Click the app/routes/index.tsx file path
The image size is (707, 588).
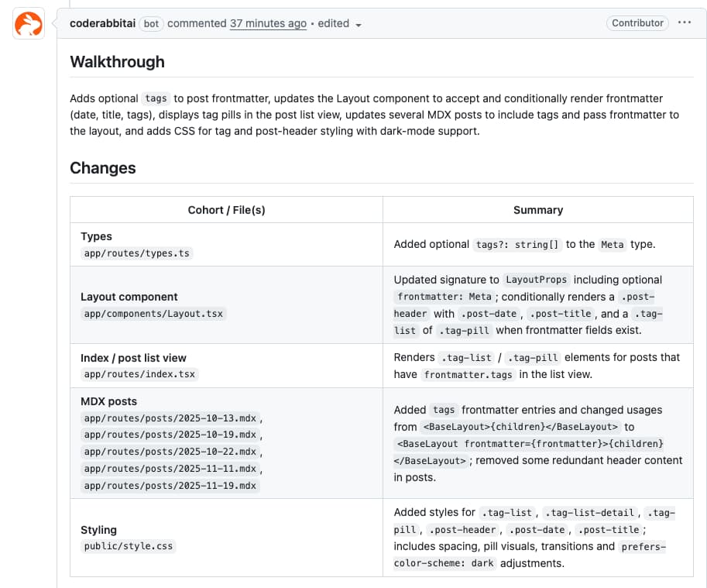(139, 374)
